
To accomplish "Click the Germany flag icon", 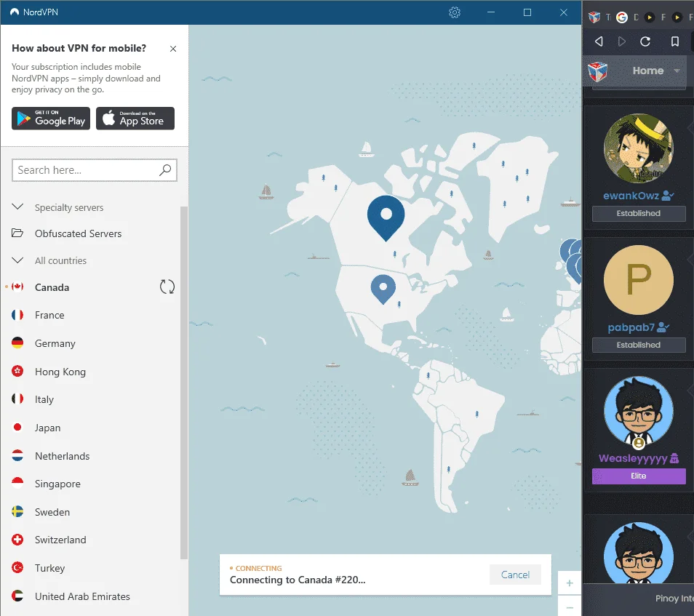I will (17, 343).
